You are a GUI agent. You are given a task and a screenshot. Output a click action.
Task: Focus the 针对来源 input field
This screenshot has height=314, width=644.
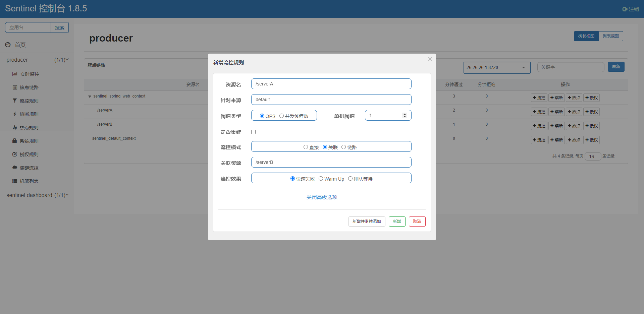click(x=331, y=100)
